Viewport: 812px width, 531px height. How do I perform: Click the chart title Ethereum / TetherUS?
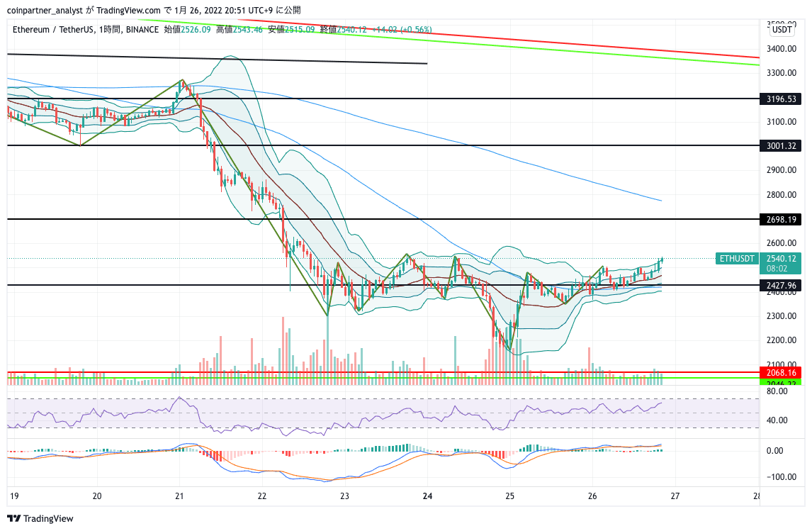(53, 30)
